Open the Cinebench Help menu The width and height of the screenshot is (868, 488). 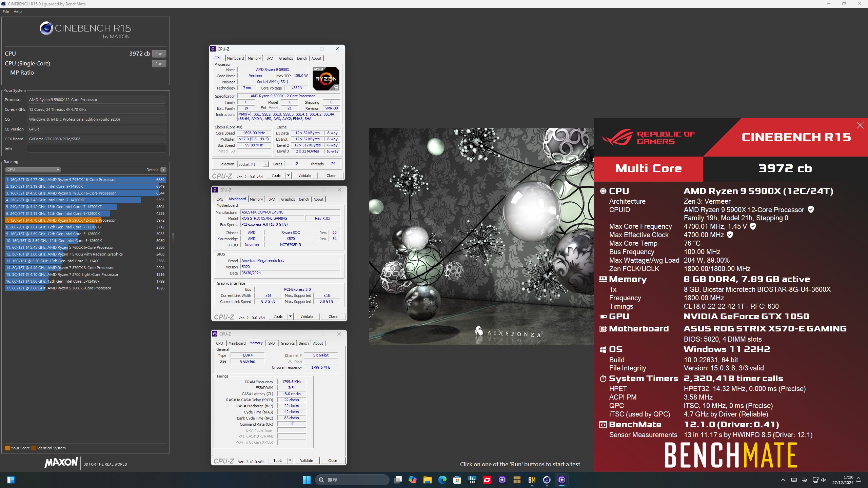[18, 12]
